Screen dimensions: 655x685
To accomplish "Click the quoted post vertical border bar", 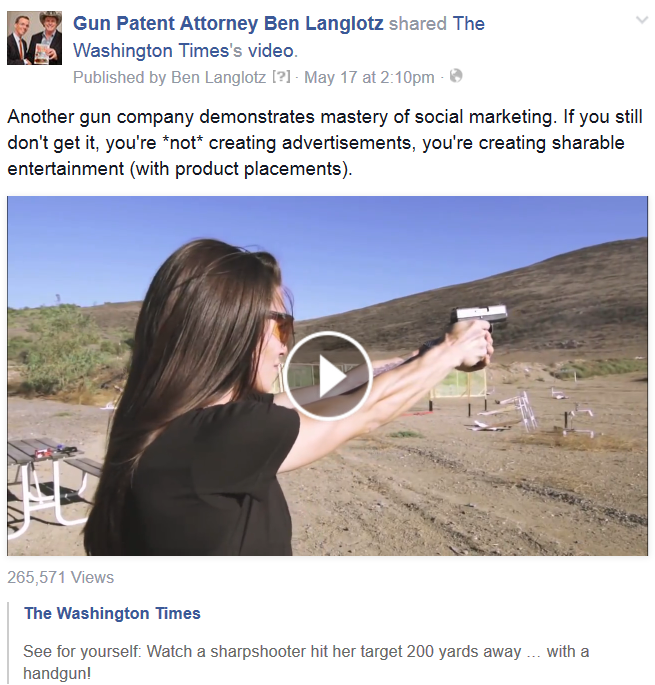I will pos(8,643).
